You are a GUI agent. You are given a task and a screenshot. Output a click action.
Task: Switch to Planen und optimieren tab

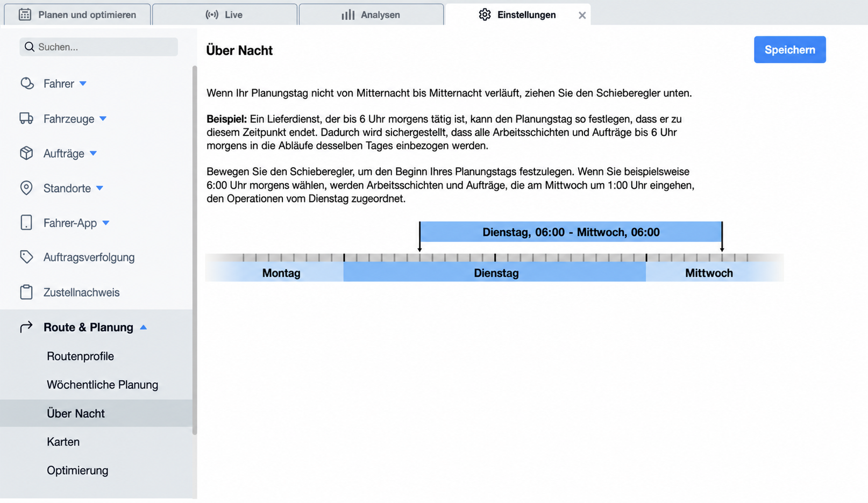click(77, 14)
